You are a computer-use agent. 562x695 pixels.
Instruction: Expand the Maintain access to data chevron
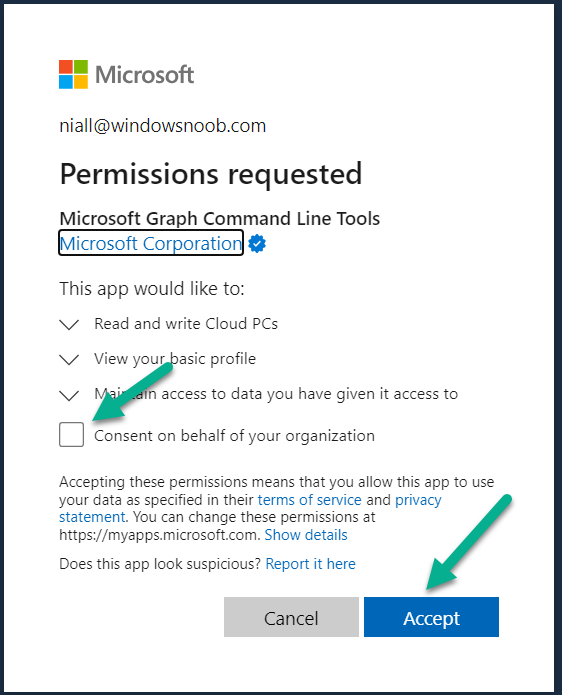coord(69,395)
